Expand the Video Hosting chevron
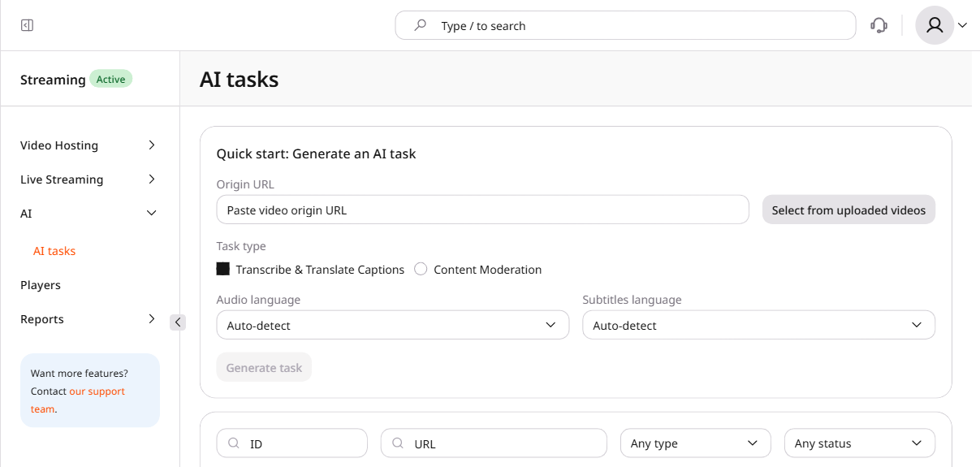980x467 pixels. 152,145
